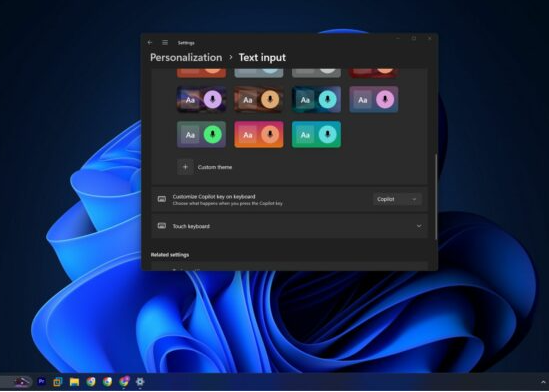Open the overlapping squares app on taskbar
549x392 pixels.
[58, 382]
